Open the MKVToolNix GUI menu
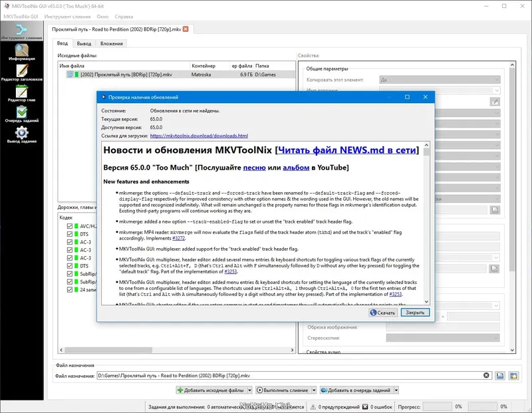532x413 pixels. click(21, 17)
